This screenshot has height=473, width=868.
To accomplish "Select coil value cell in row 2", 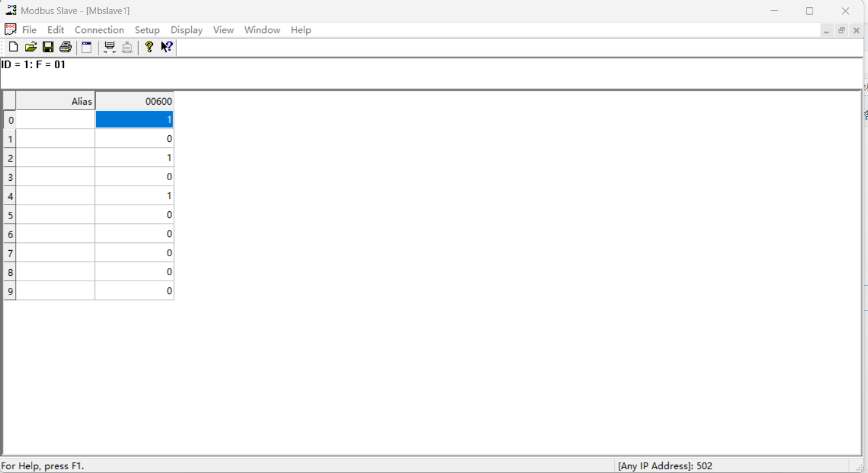I will (135, 158).
